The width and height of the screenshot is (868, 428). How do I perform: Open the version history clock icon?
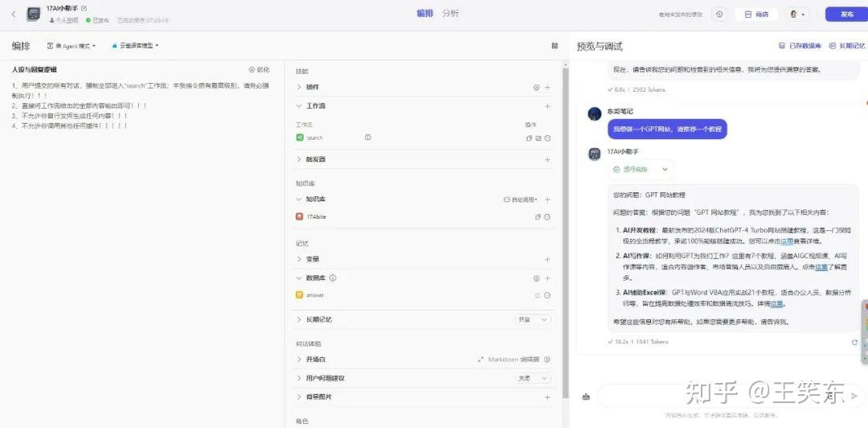719,14
